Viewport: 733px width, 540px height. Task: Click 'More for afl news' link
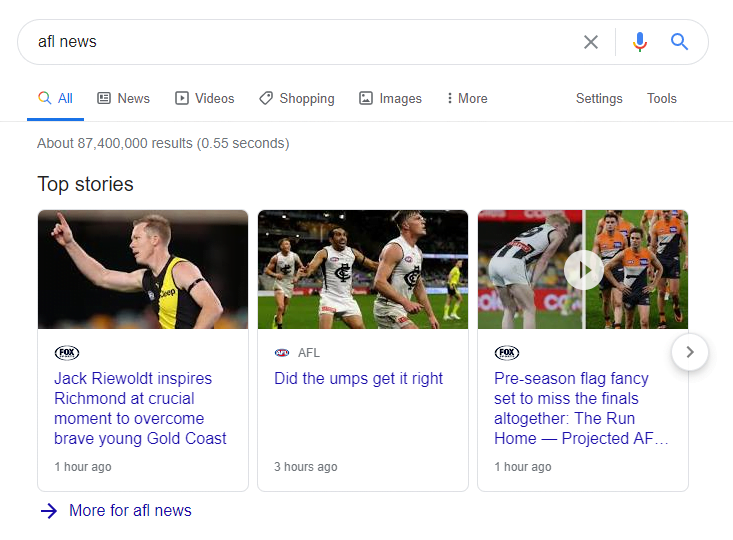coord(130,511)
